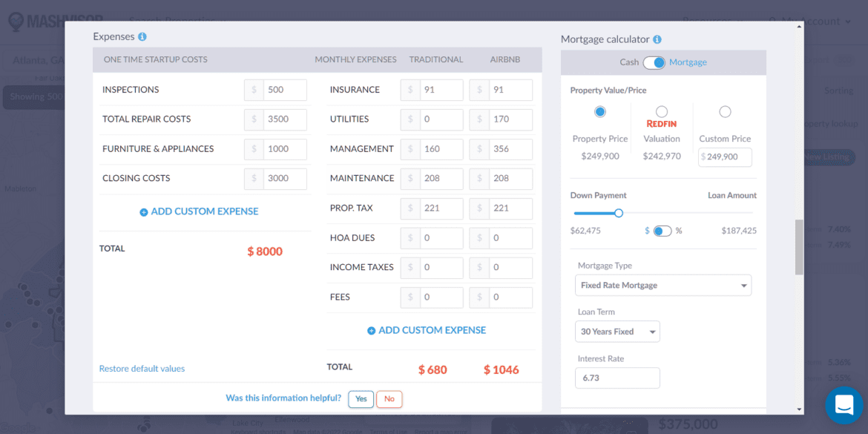Click Restore default values
Viewport: 868px width, 434px height.
[x=142, y=368]
